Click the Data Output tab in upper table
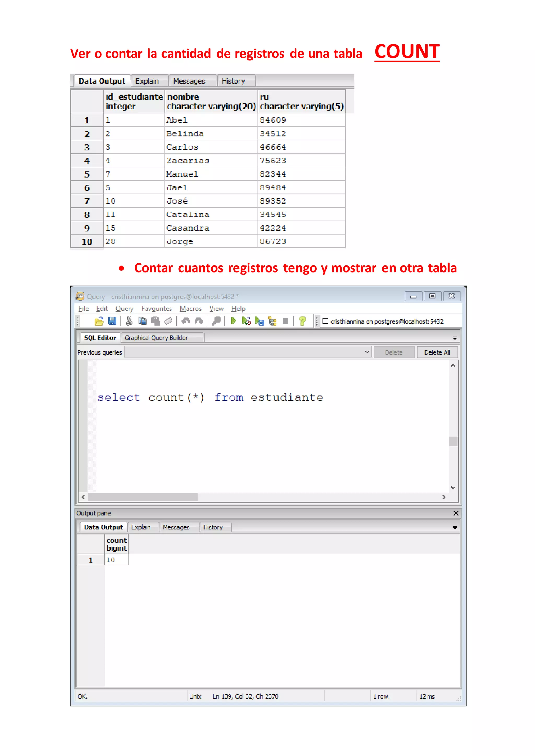The width and height of the screenshot is (535, 756). pyautogui.click(x=102, y=81)
